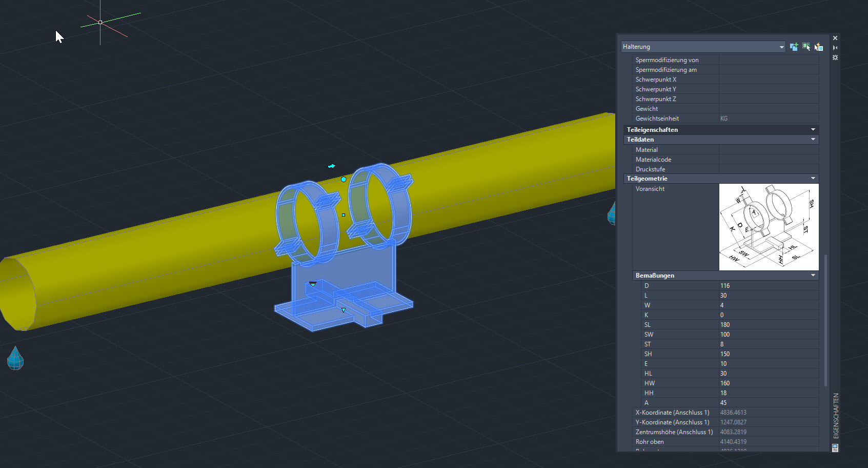868x468 pixels.
Task: Click the Druckstufe value field
Action: (769, 169)
